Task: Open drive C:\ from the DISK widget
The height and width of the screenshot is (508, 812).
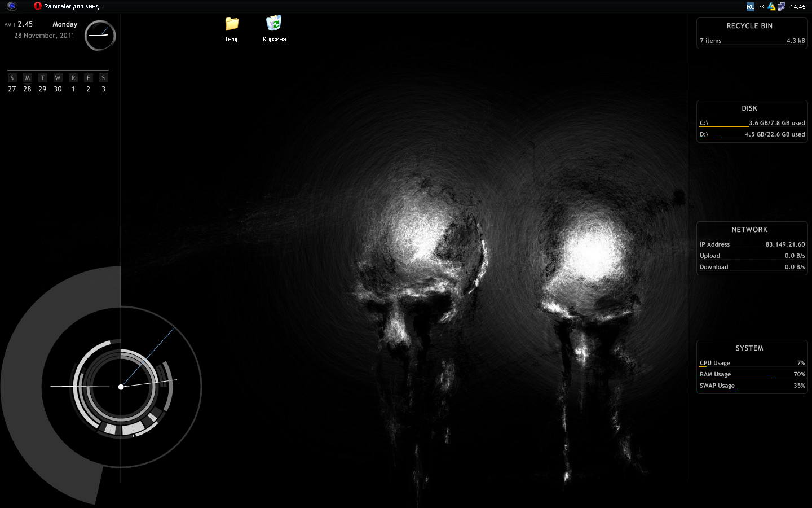Action: [704, 123]
